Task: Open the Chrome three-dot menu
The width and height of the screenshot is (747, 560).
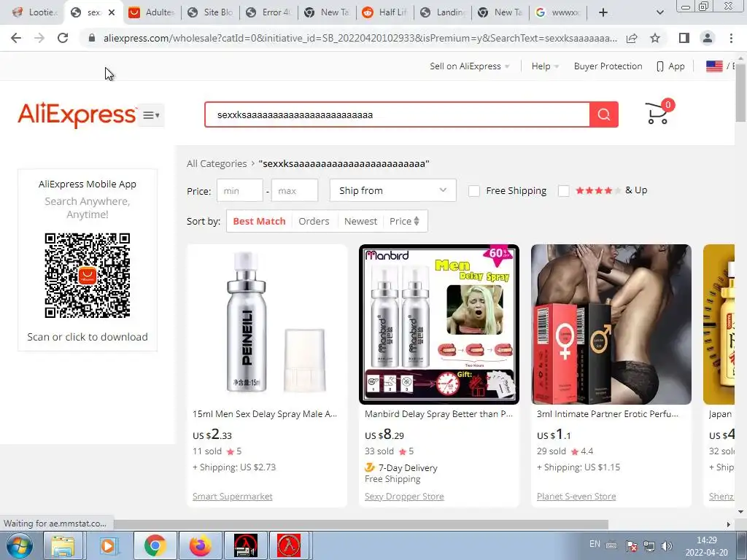Action: [x=731, y=38]
